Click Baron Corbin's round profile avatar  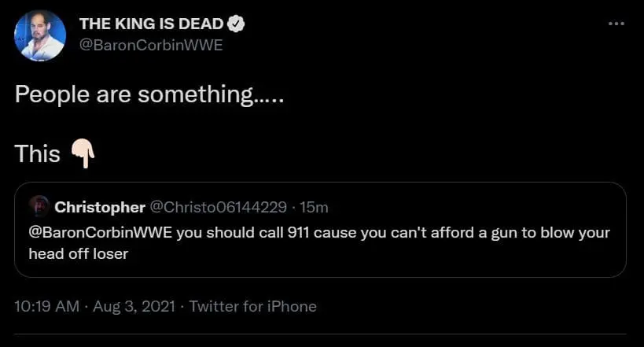point(40,35)
